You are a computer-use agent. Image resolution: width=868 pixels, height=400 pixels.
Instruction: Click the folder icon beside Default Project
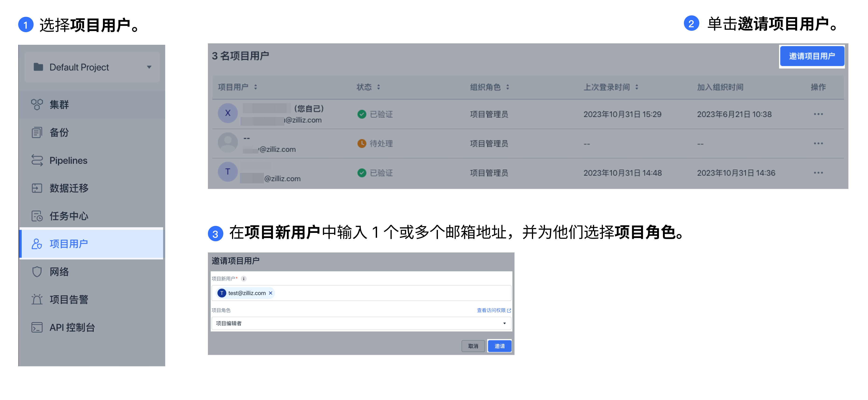click(x=38, y=67)
